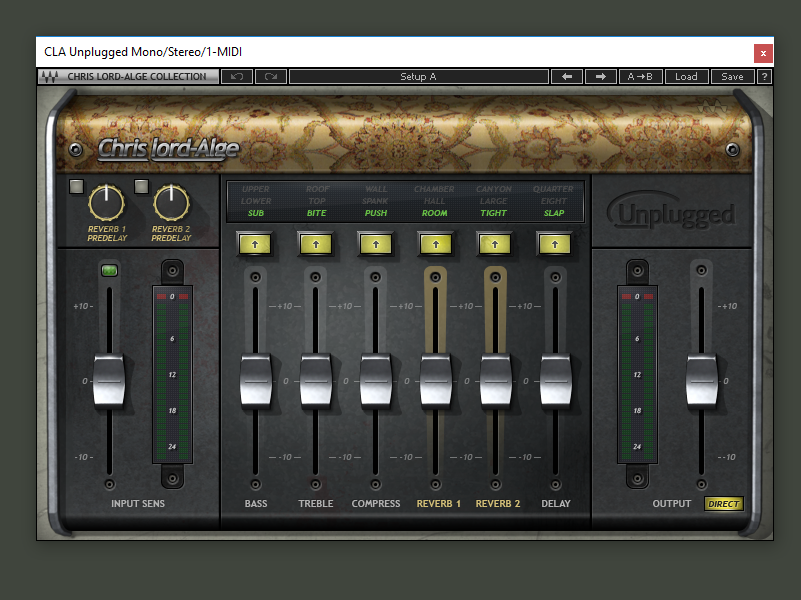Click the CHRIS LORD-ALGE COLLECTION label
This screenshot has height=600, width=801.
click(137, 77)
